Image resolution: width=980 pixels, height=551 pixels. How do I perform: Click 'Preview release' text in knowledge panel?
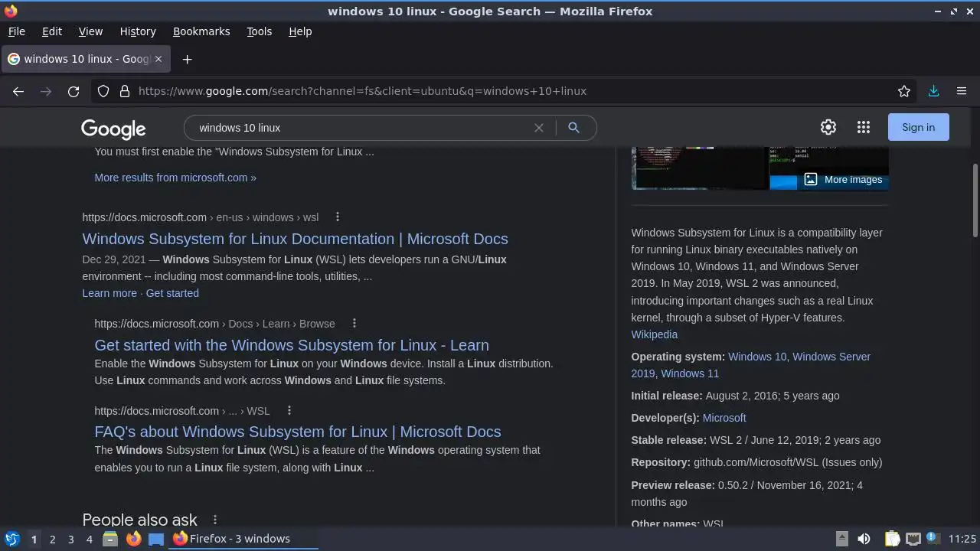click(x=673, y=485)
